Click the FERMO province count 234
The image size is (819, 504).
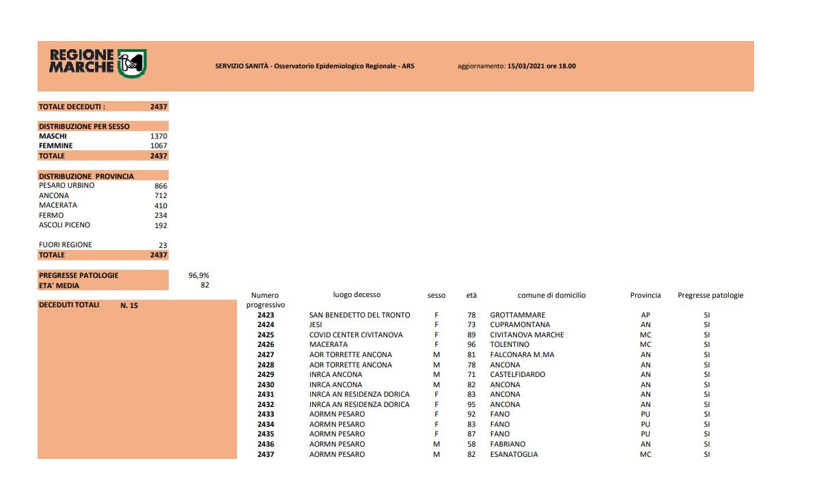161,216
